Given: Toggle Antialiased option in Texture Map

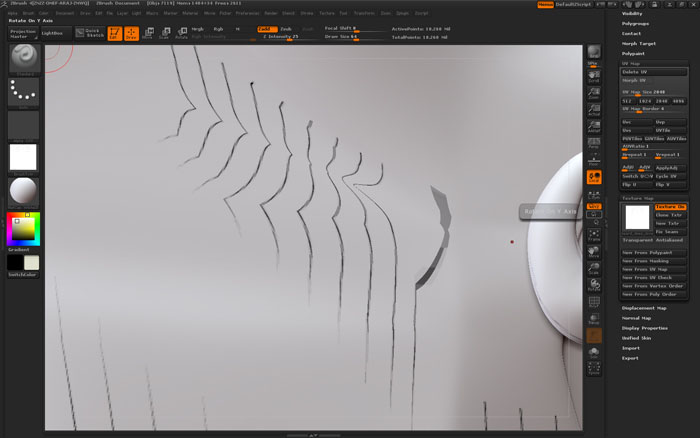Looking at the screenshot, I should 669,240.
